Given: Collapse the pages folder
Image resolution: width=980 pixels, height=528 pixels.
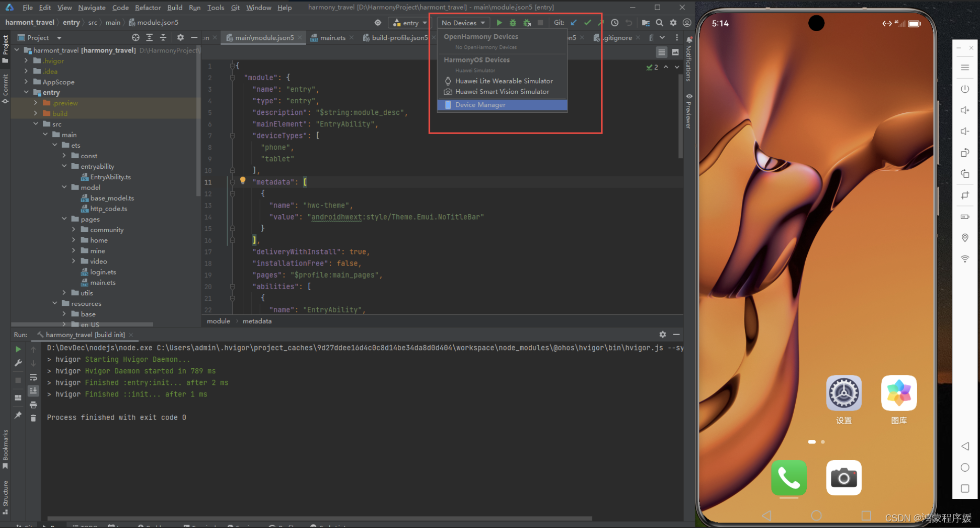Looking at the screenshot, I should 64,219.
